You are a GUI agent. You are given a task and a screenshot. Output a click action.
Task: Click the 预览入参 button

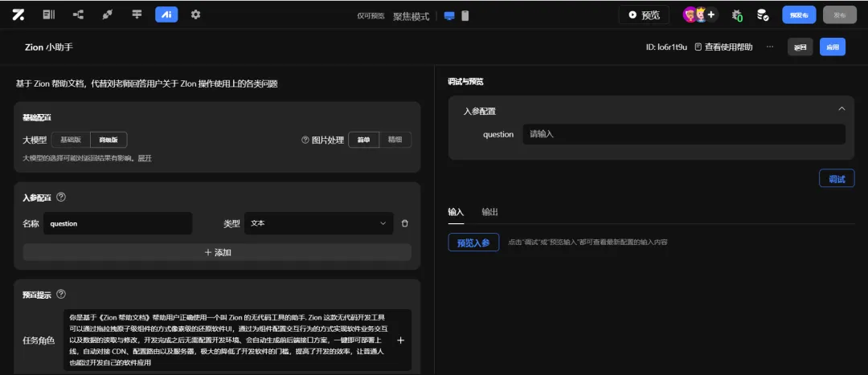473,243
